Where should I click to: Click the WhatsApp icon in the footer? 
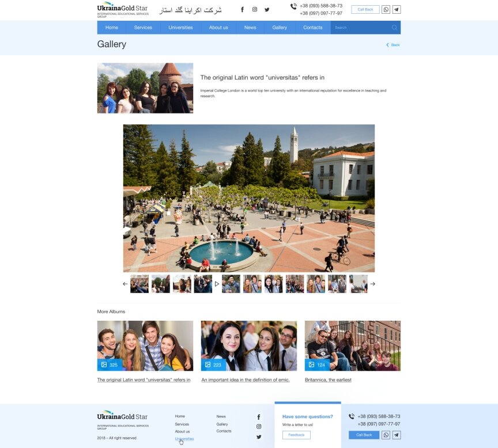tap(386, 435)
